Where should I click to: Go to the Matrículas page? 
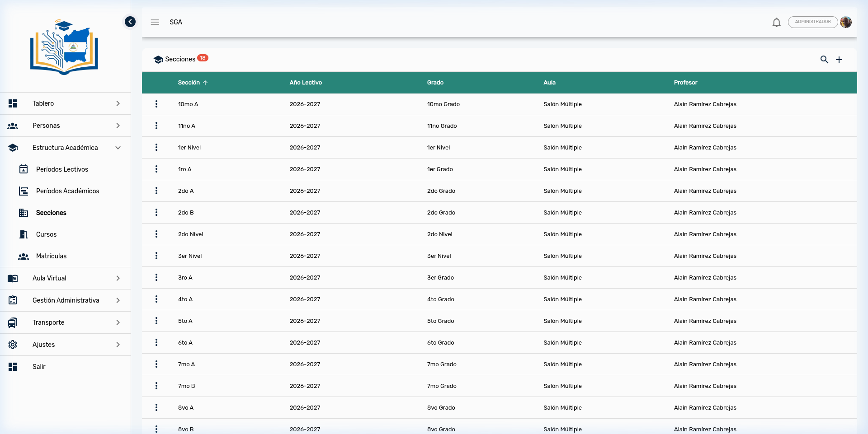pyautogui.click(x=51, y=256)
